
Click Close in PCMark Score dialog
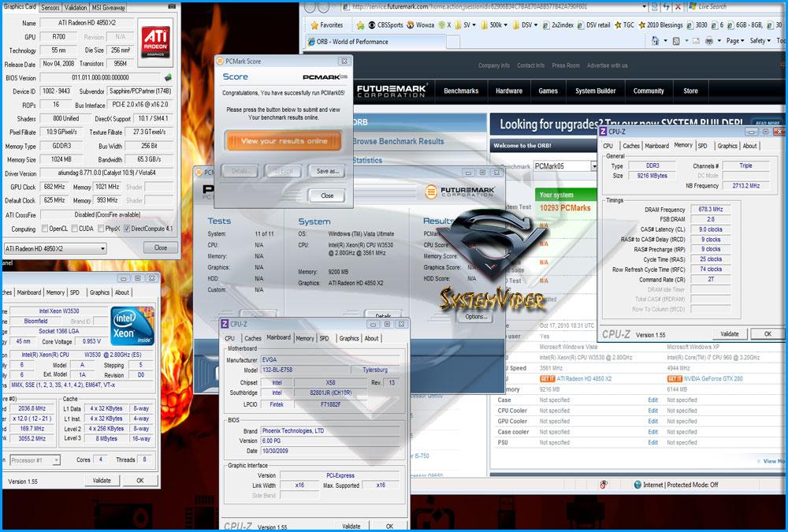point(327,195)
